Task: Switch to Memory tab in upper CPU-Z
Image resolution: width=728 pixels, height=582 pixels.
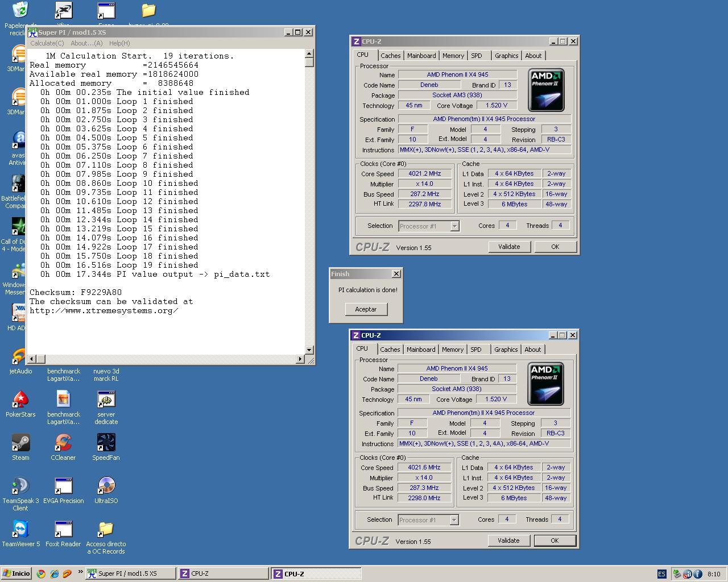Action: pyautogui.click(x=453, y=56)
